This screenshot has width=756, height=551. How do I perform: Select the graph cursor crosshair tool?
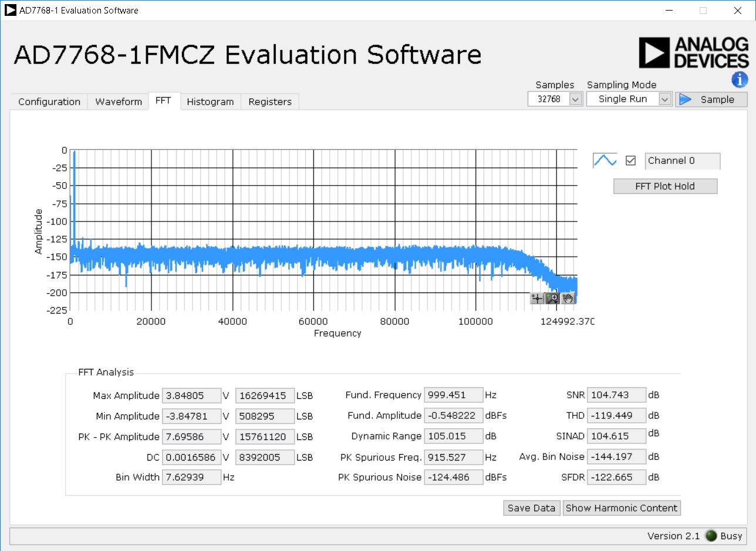(x=537, y=298)
